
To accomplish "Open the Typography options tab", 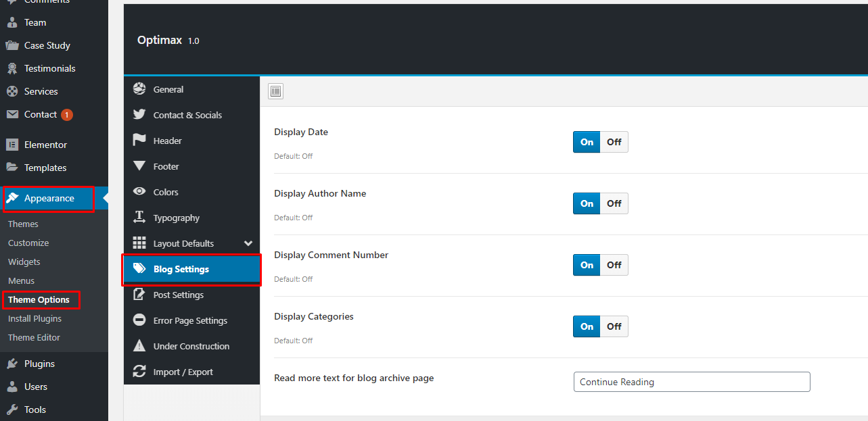I will 192,218.
